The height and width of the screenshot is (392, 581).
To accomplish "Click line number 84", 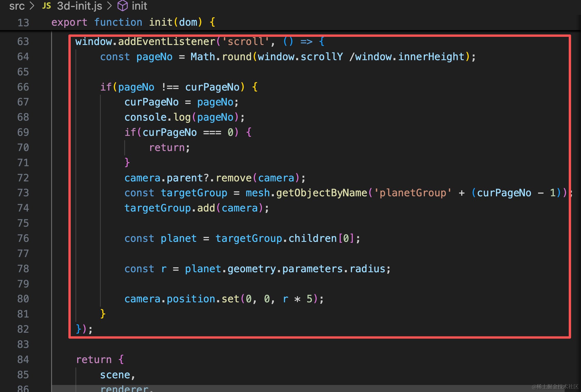I will click(x=23, y=360).
